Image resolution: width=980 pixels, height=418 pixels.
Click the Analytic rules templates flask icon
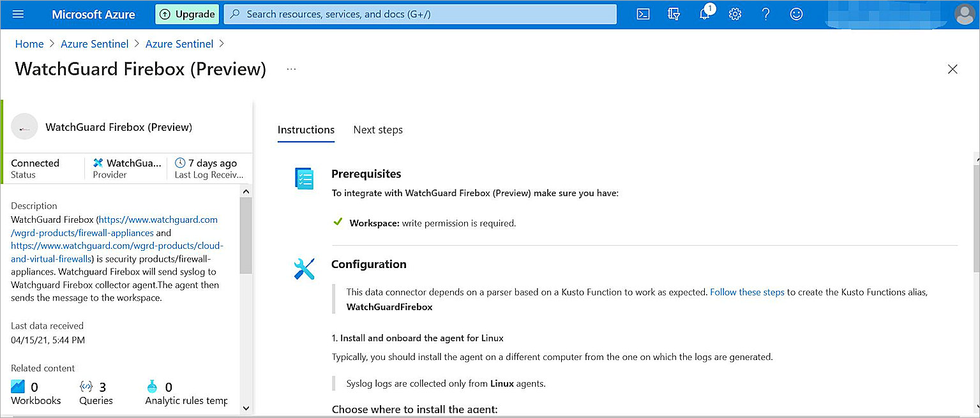coord(153,386)
